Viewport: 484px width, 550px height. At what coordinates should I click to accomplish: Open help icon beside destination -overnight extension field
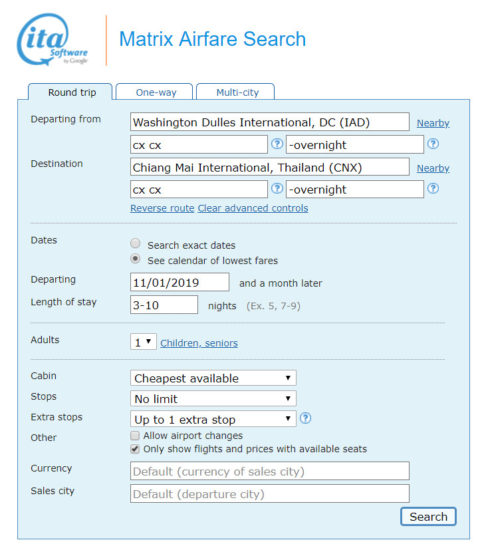click(x=433, y=188)
